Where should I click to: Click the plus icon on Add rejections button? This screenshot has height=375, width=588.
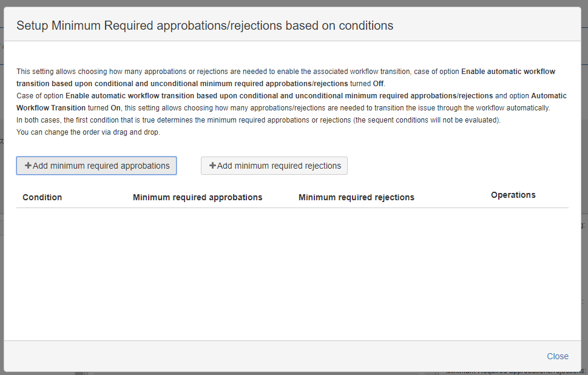click(212, 166)
